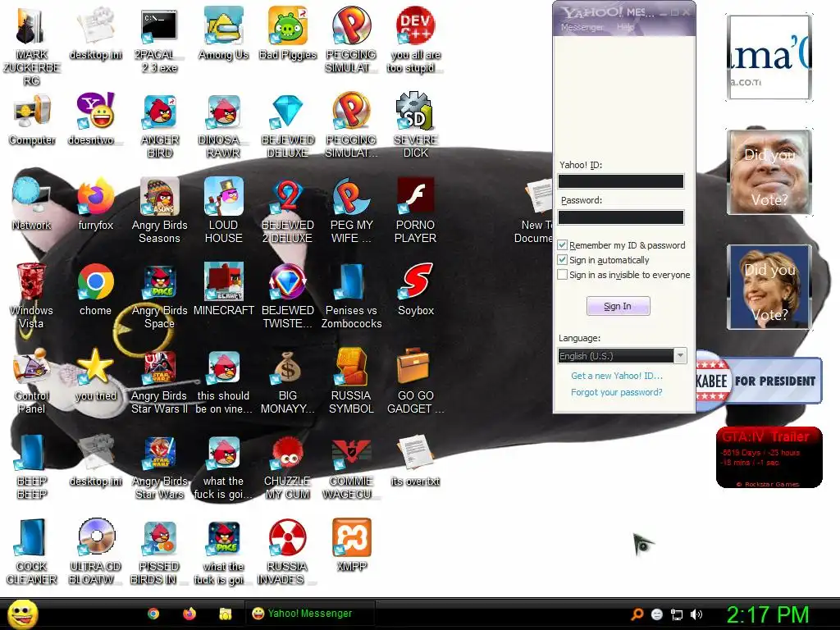This screenshot has width=840, height=630.
Task: Click the Yahoo! Messenger taskbar button
Action: pyautogui.click(x=309, y=614)
